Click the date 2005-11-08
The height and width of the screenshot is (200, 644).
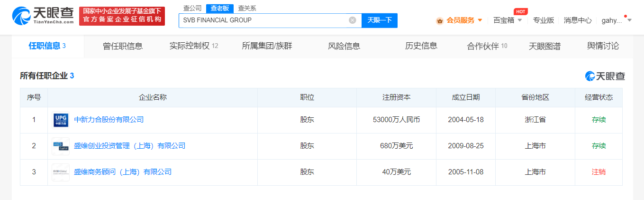pos(466,172)
